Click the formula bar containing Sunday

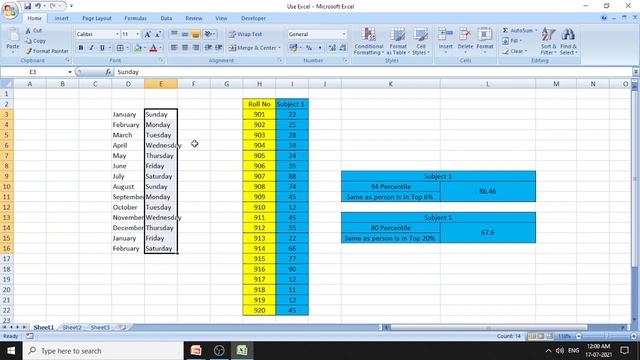(x=372, y=72)
